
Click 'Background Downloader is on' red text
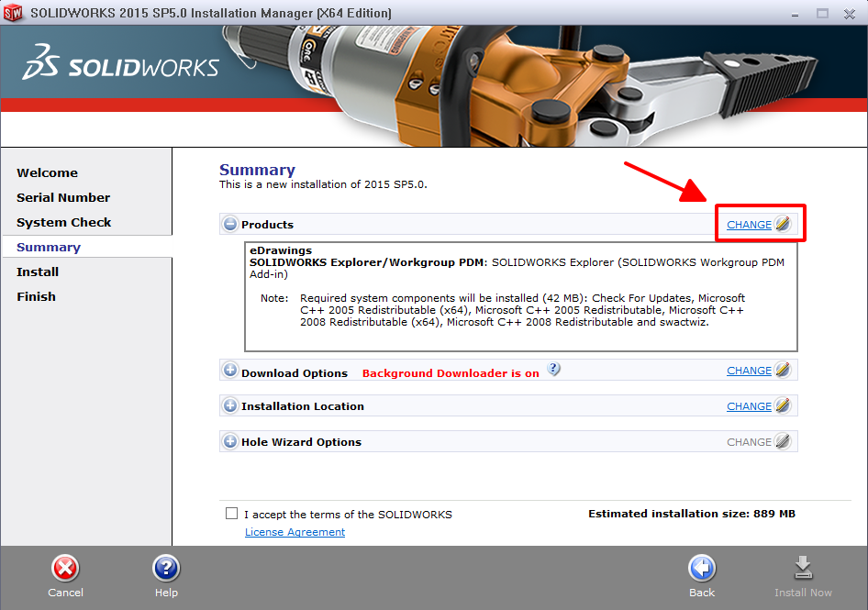451,373
